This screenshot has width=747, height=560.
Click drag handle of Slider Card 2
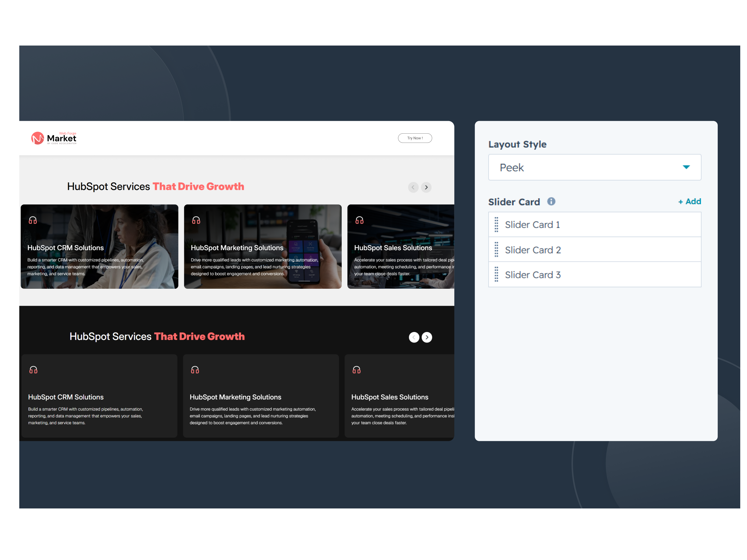[x=496, y=249]
